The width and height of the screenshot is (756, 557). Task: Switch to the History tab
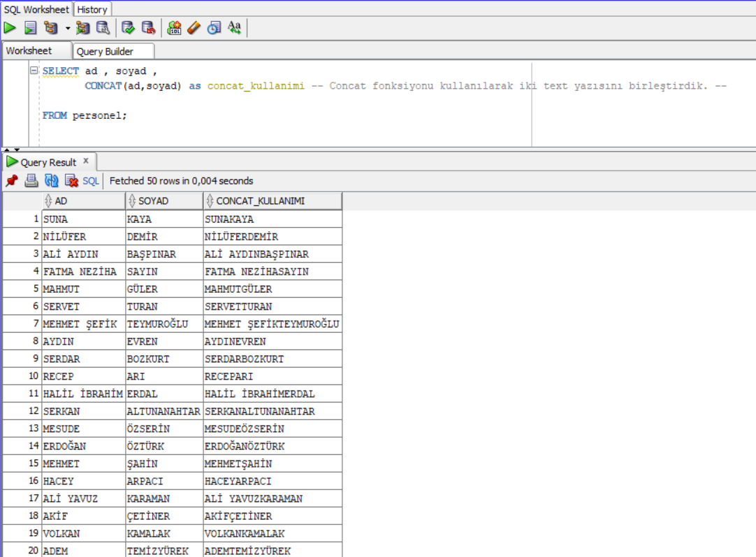[92, 9]
